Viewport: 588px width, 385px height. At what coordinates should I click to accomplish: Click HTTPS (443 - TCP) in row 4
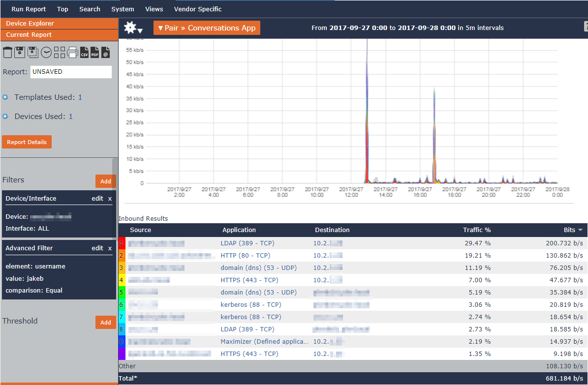[249, 280]
